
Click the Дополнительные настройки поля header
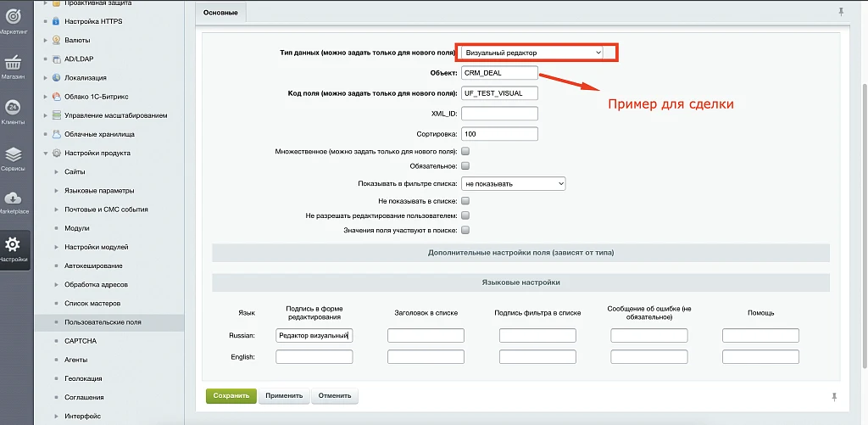521,253
